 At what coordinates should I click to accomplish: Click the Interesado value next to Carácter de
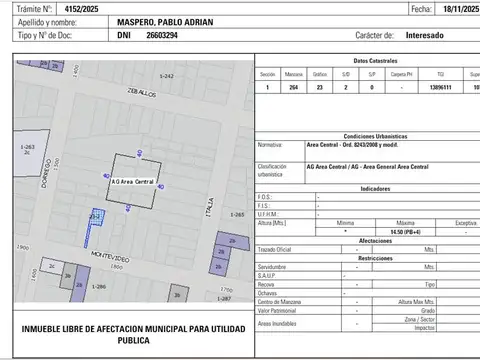(x=425, y=35)
